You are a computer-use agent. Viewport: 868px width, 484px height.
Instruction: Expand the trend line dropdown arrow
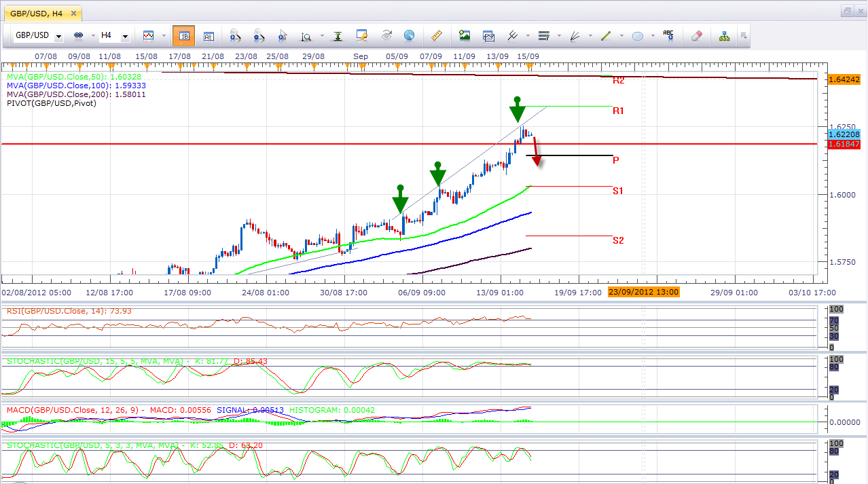coord(621,35)
